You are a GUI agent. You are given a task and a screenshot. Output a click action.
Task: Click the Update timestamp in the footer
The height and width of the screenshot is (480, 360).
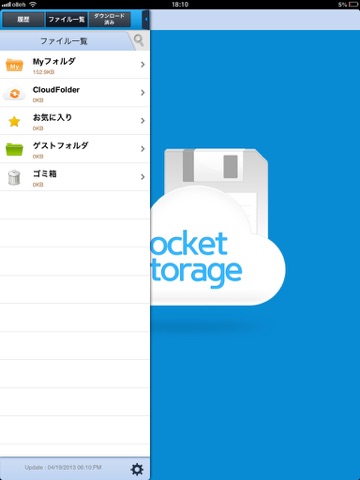coord(63,467)
